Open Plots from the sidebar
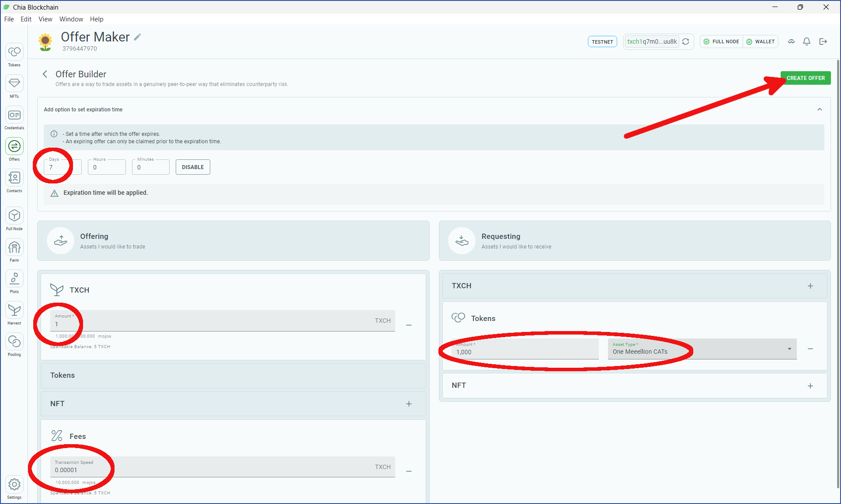 click(x=14, y=282)
